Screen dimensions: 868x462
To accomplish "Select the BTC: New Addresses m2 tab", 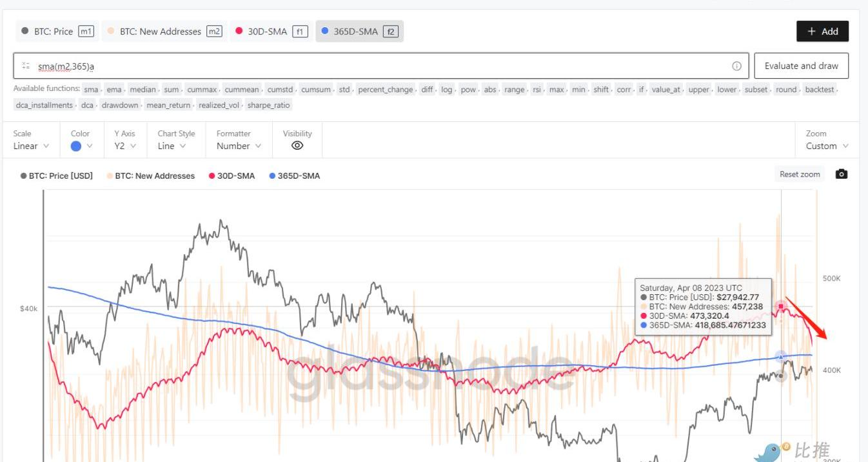I will coord(164,31).
